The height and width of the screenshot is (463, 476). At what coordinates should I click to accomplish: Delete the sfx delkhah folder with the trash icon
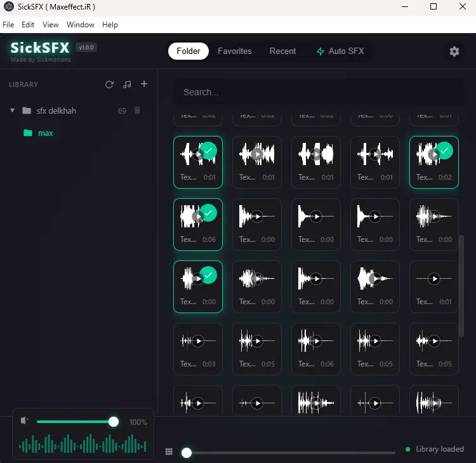tap(137, 111)
